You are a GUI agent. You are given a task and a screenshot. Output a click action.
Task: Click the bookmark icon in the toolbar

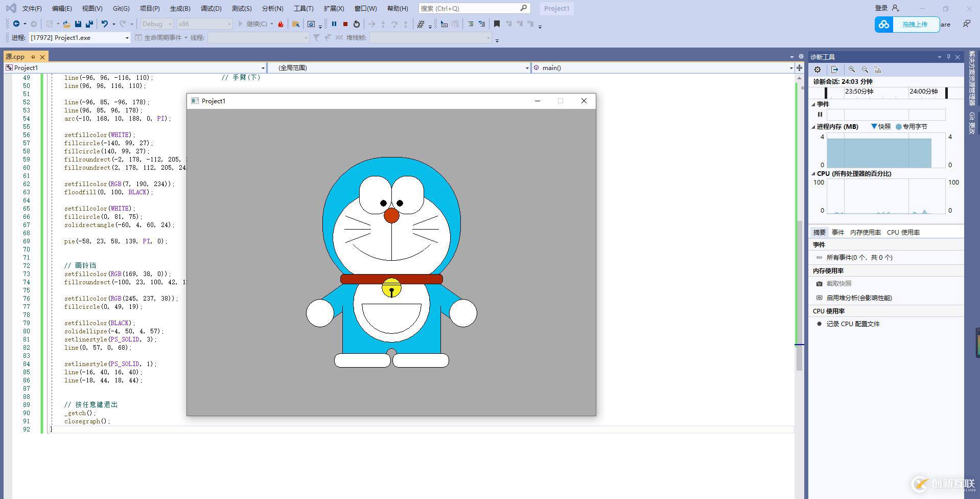point(497,24)
